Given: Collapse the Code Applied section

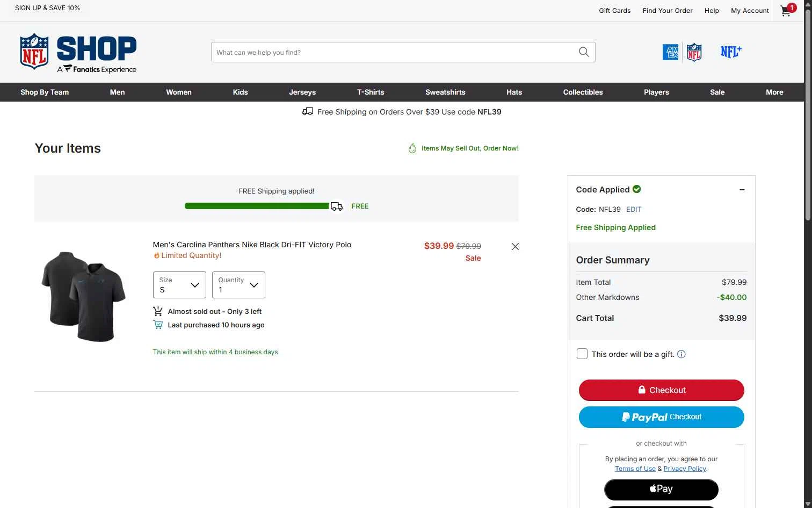Looking at the screenshot, I should coord(742,190).
